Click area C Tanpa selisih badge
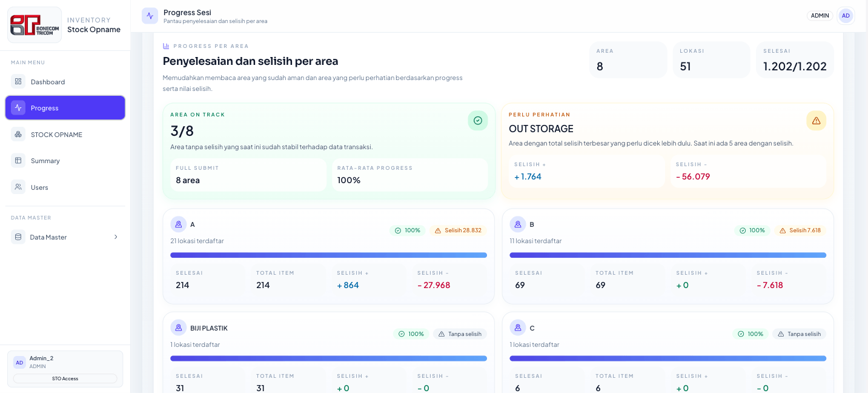This screenshot has width=868, height=393. pos(799,334)
